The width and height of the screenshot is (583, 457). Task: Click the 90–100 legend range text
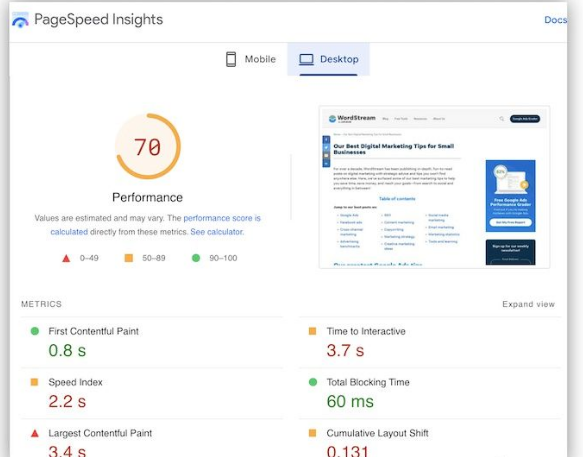(x=223, y=258)
